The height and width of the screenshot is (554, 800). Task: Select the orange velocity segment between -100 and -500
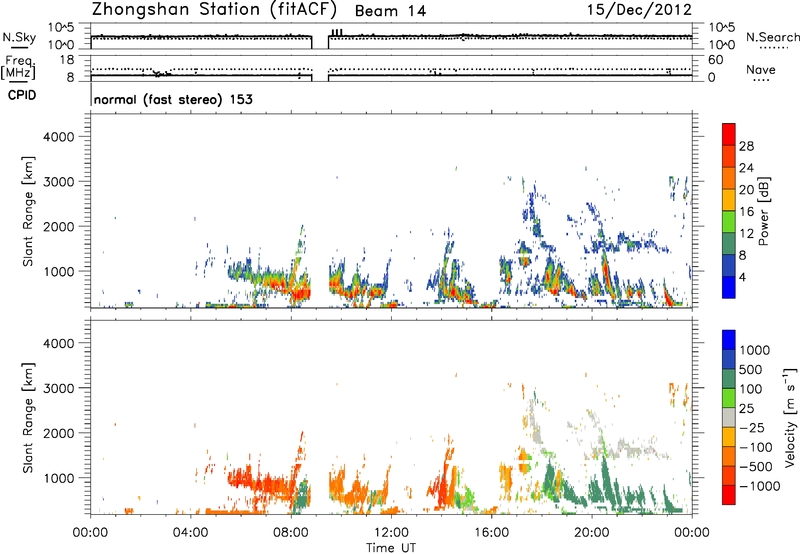(x=729, y=456)
